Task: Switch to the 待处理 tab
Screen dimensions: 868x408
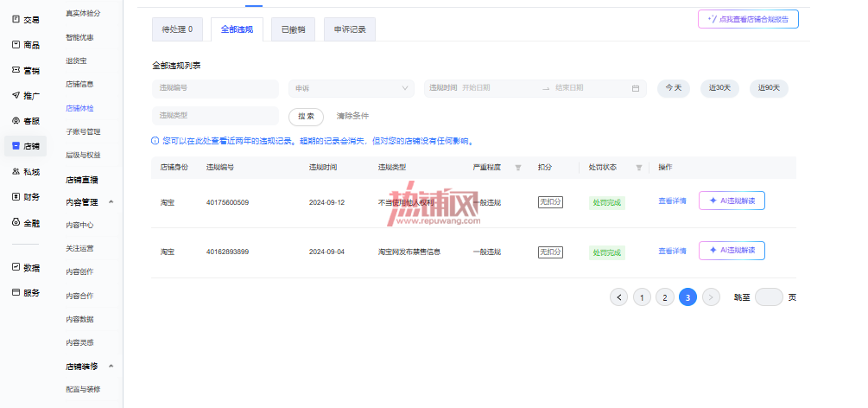Action: (x=177, y=29)
